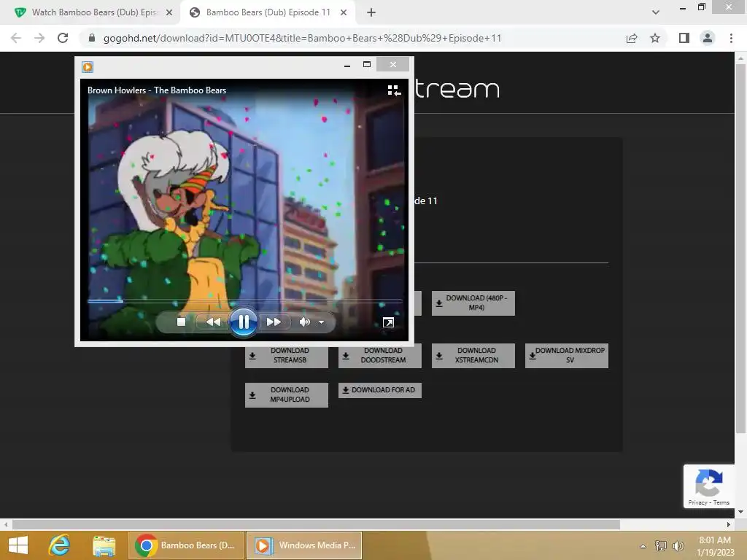Mute the Media Player volume
Viewport: 747px width, 560px height.
pyautogui.click(x=304, y=322)
